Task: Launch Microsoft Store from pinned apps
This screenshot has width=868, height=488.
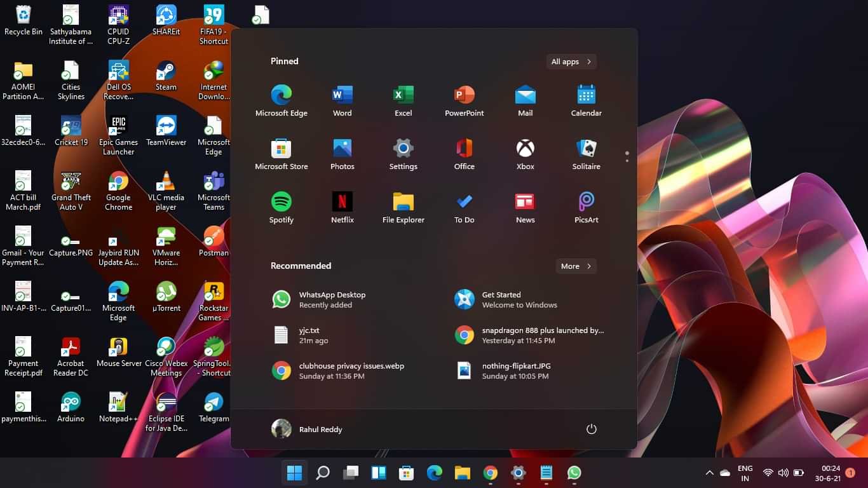Action: 281,154
